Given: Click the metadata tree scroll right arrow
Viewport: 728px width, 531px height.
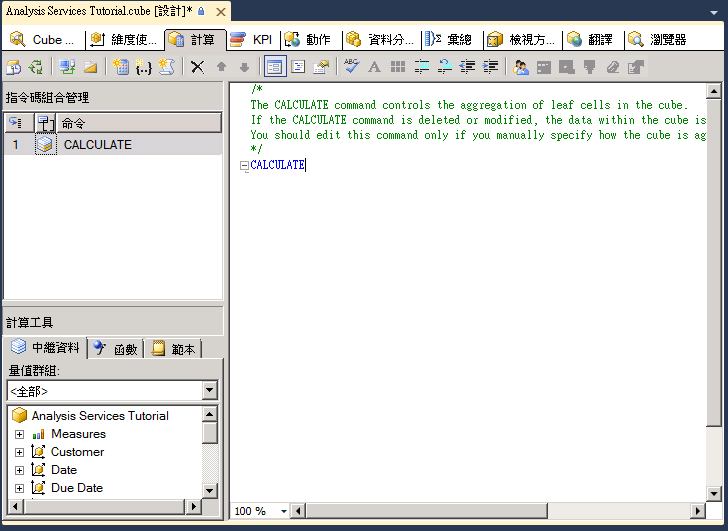Looking at the screenshot, I should click(193, 506).
